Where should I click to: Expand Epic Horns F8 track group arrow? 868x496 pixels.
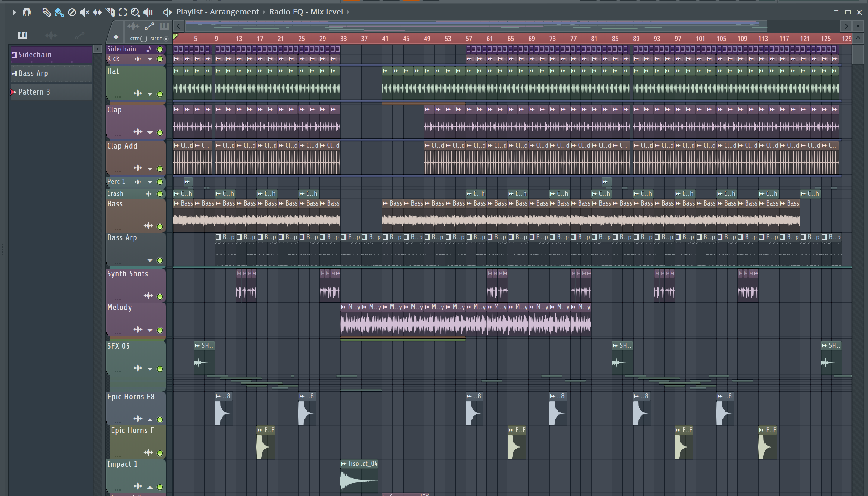[149, 419]
